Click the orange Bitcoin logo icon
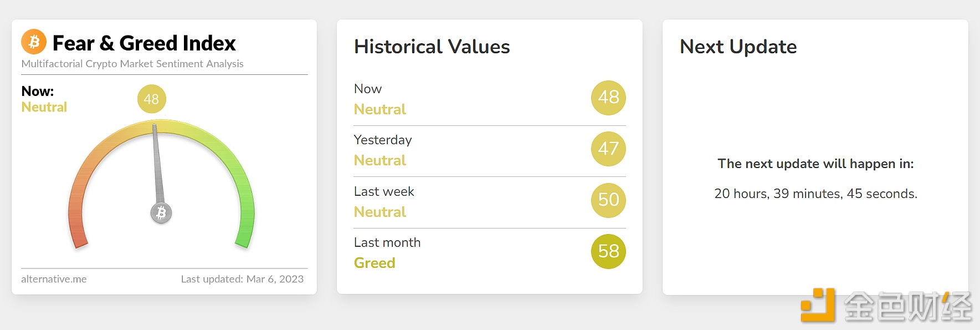The width and height of the screenshot is (980, 330). [34, 42]
